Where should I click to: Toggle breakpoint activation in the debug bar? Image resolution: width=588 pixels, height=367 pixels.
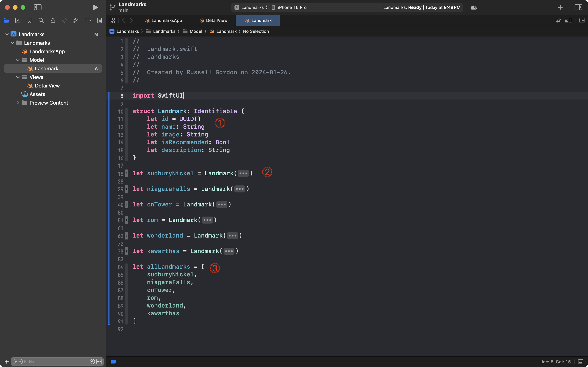113,361
